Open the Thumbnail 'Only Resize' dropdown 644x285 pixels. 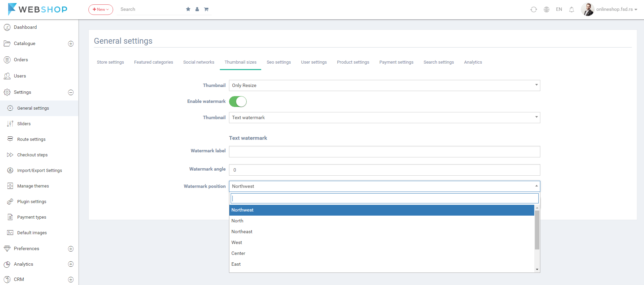(385, 85)
